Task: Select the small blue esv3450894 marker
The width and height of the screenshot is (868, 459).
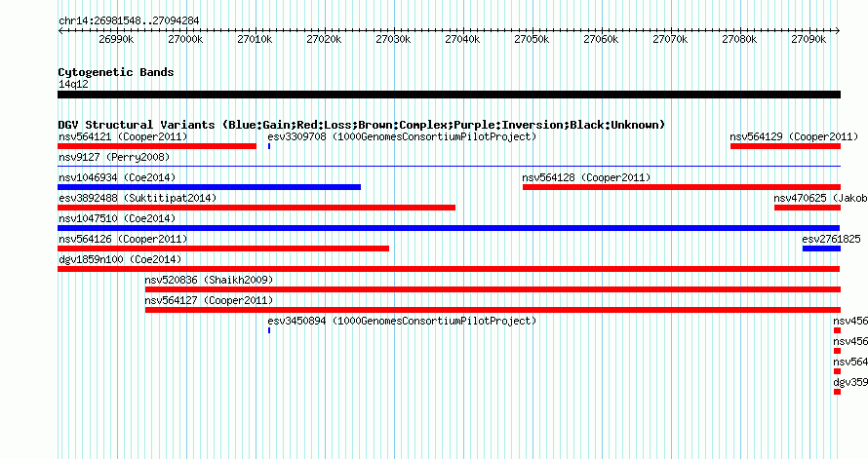Action: (x=269, y=330)
